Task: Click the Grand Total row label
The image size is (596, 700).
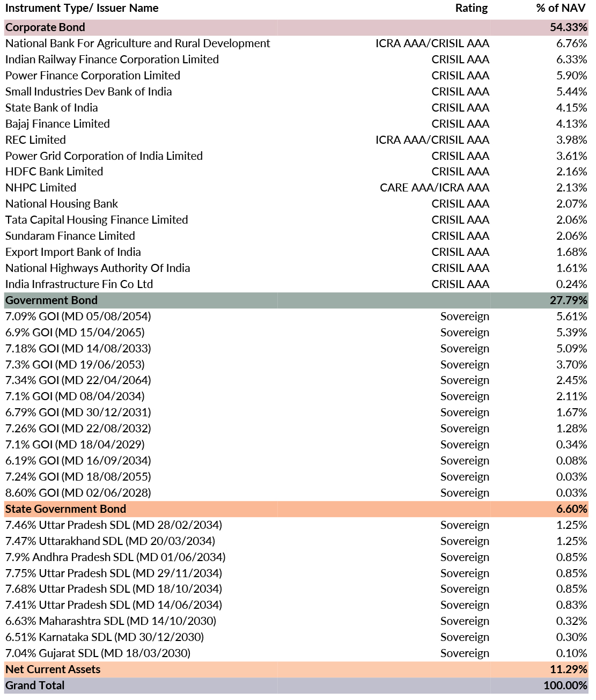Action: 35,686
